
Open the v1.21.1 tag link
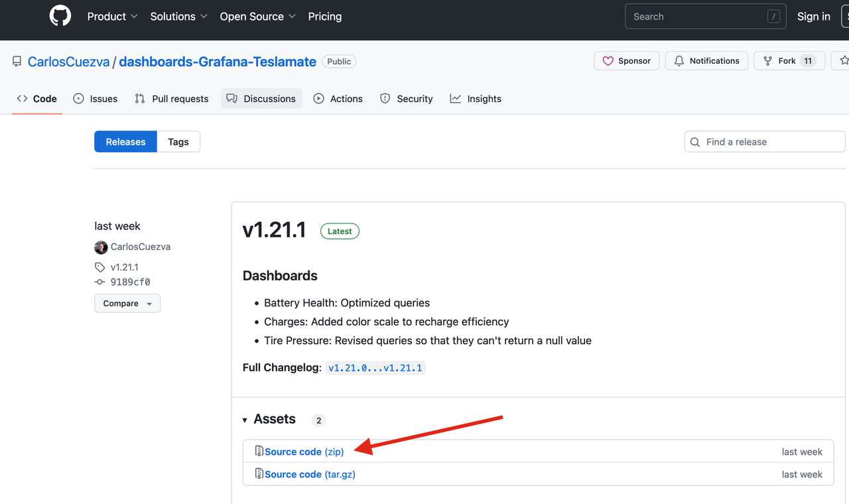(125, 267)
